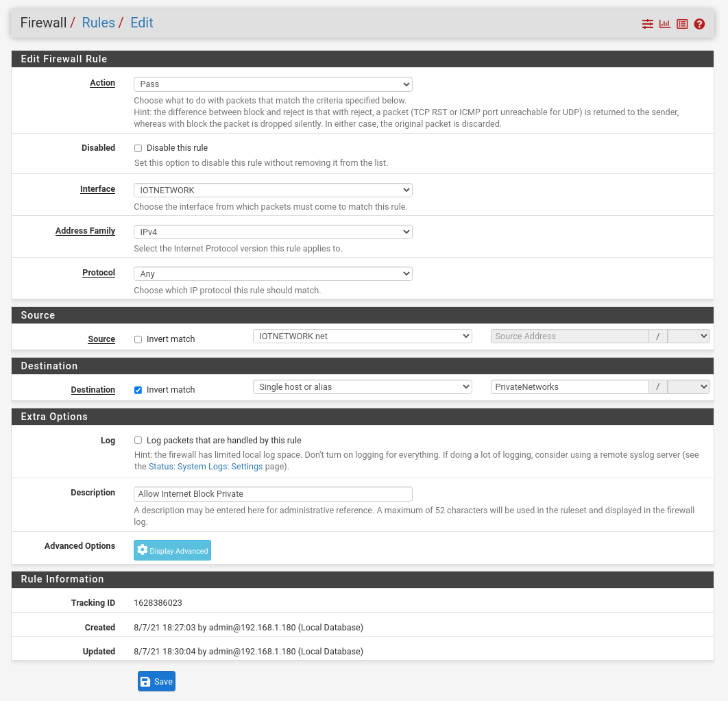Uncheck Invert match for Destination
This screenshot has height=701, width=728.
(x=138, y=389)
